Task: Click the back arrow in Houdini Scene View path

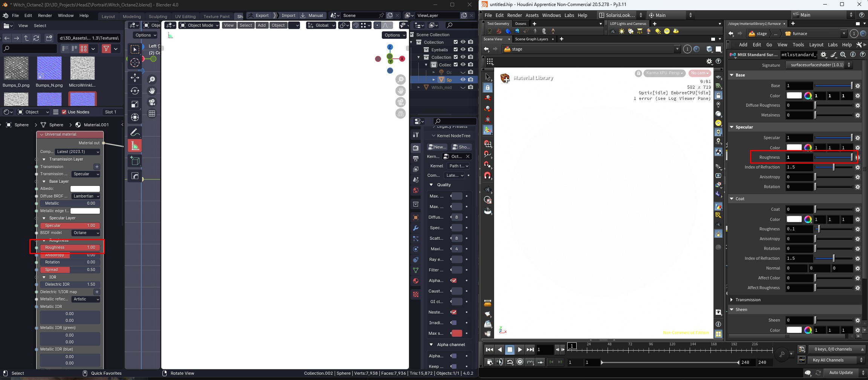Action: point(487,49)
